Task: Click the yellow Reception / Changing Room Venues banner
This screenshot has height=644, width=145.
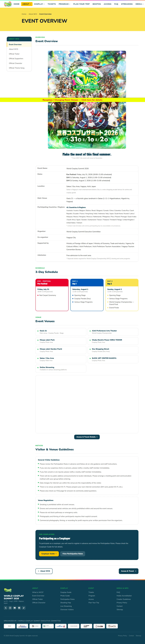Action: coord(72,100)
